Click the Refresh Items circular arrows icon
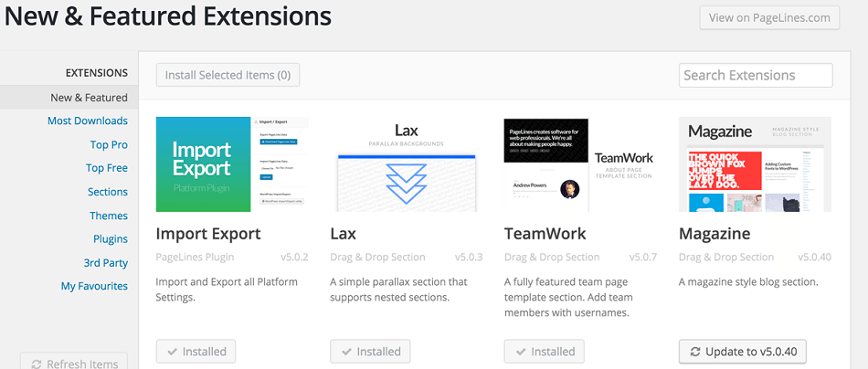Image resolution: width=868 pixels, height=369 pixels. [37, 364]
